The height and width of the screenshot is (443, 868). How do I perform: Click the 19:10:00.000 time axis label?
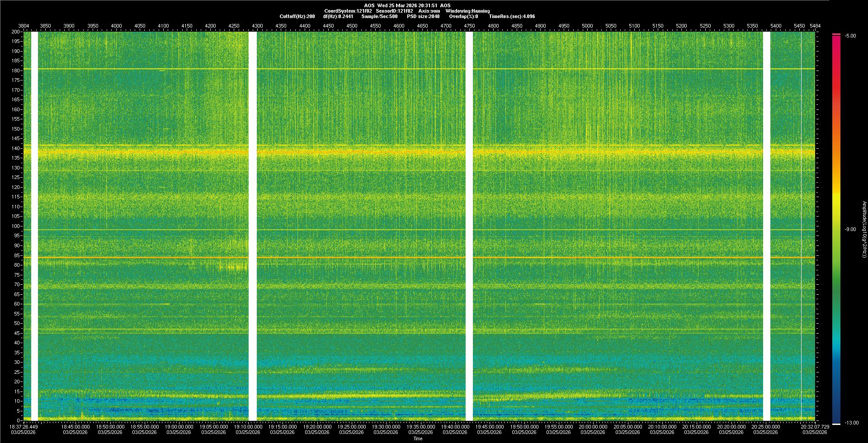tap(248, 426)
